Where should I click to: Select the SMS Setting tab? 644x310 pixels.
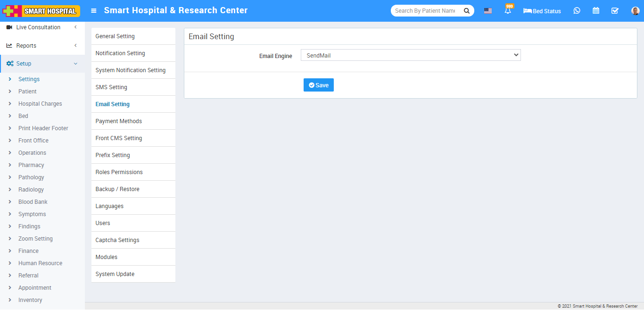tap(111, 87)
